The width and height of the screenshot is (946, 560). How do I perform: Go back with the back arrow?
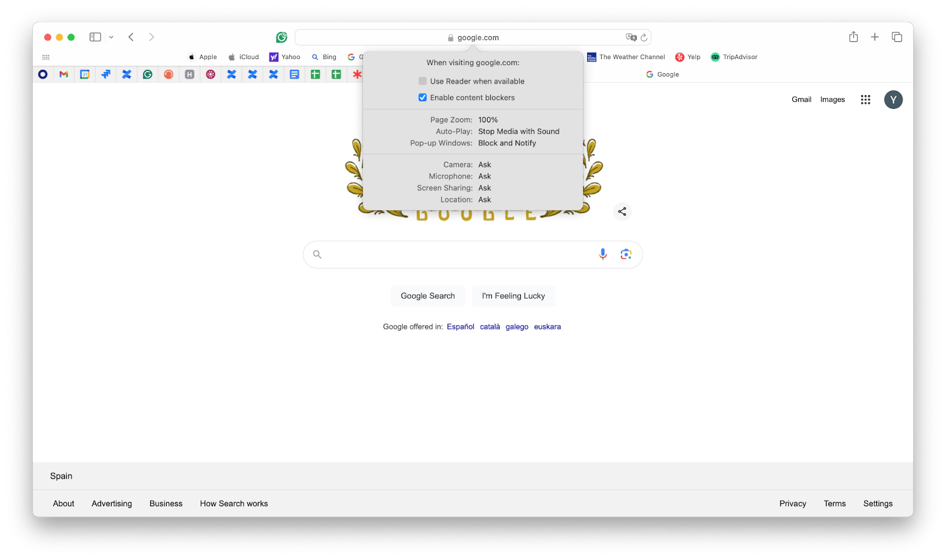[x=131, y=37]
